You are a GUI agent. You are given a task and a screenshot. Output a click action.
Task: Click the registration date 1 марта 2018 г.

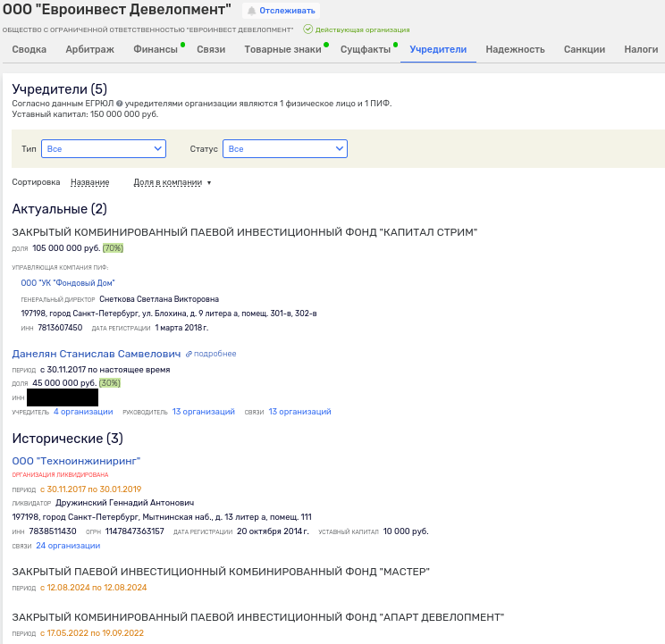tap(181, 328)
